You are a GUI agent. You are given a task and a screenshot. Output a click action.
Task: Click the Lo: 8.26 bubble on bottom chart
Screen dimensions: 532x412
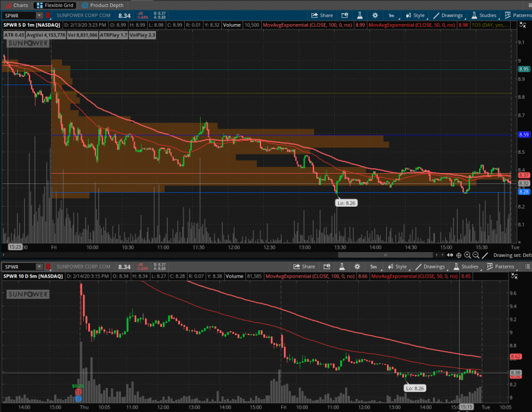[414, 388]
